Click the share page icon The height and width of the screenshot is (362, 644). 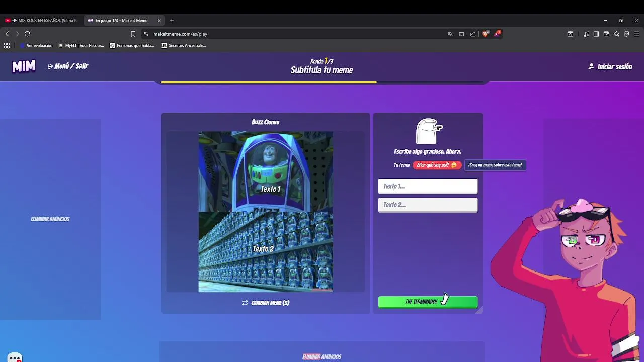click(473, 34)
